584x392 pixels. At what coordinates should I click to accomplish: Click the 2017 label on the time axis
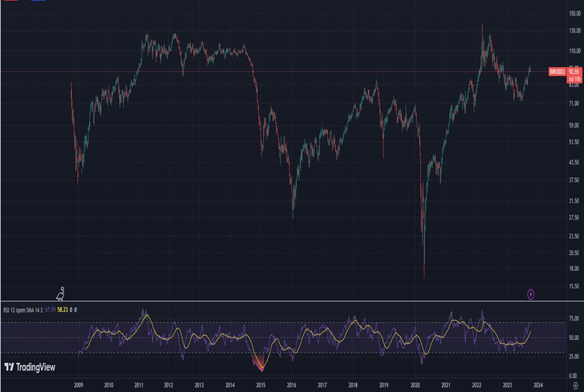[322, 385]
